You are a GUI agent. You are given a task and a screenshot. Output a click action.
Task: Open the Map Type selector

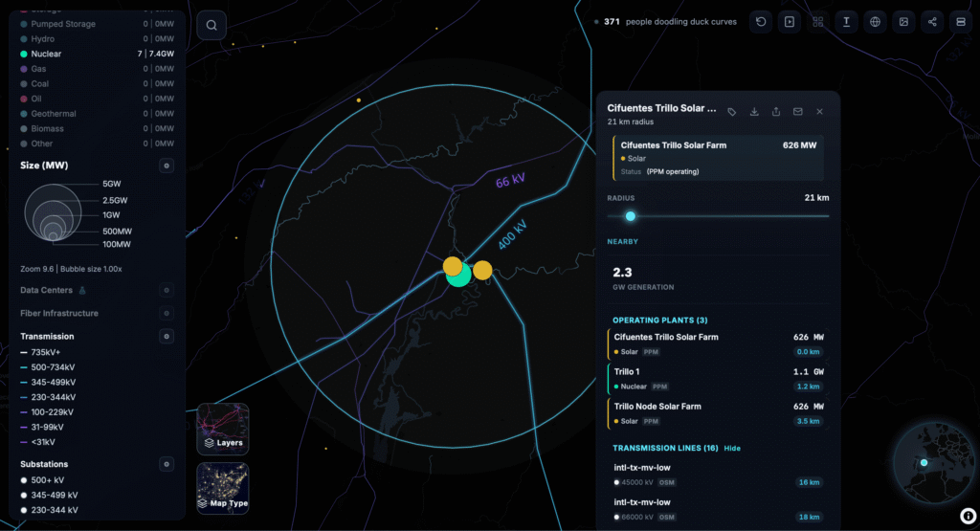pyautogui.click(x=222, y=488)
